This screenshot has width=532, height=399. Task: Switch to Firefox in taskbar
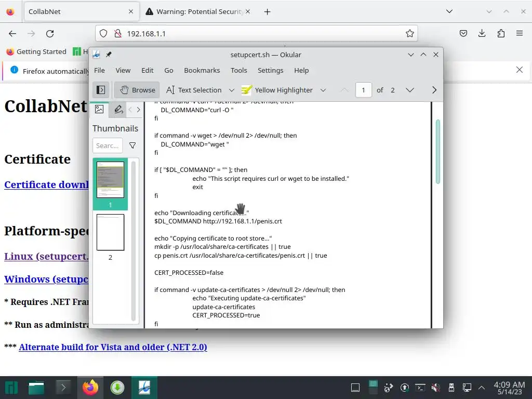(90, 388)
